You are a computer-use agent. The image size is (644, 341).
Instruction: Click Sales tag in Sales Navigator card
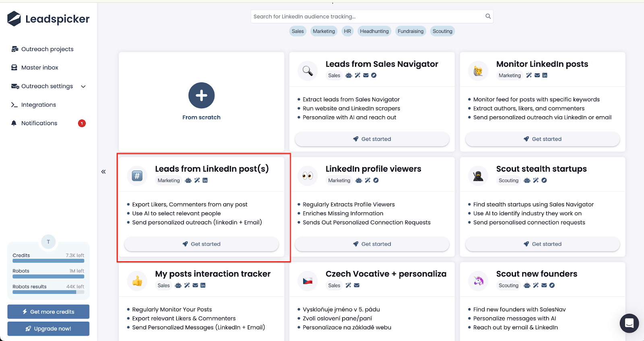334,76
